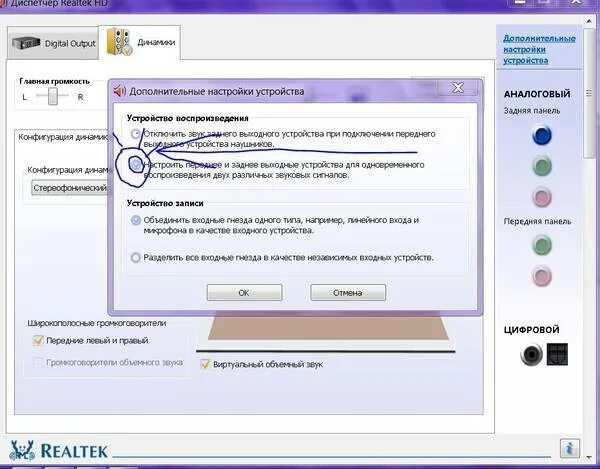Click the scrollbar down arrow
This screenshot has height=469, width=600.
pos(589,457)
